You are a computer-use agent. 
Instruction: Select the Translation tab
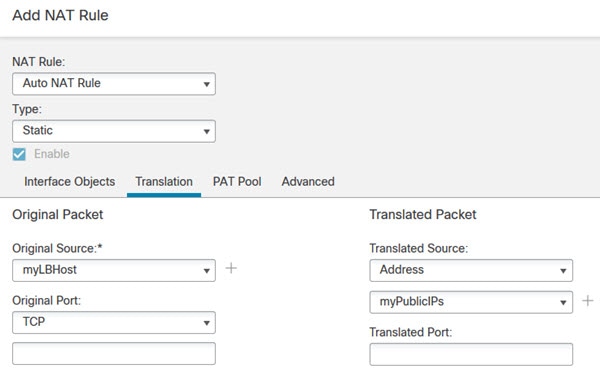click(164, 181)
